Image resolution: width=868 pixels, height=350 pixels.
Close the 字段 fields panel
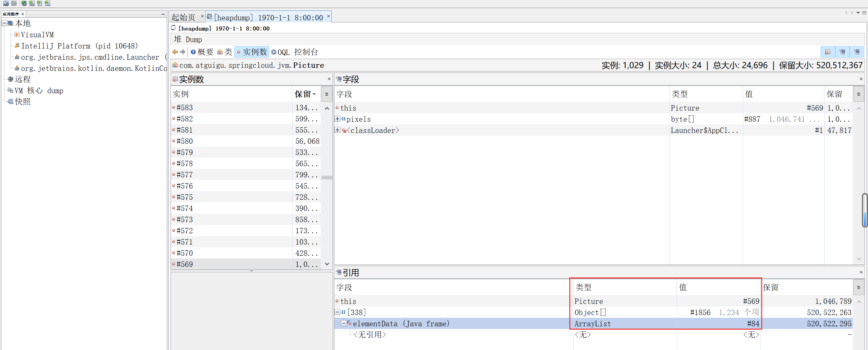click(861, 79)
